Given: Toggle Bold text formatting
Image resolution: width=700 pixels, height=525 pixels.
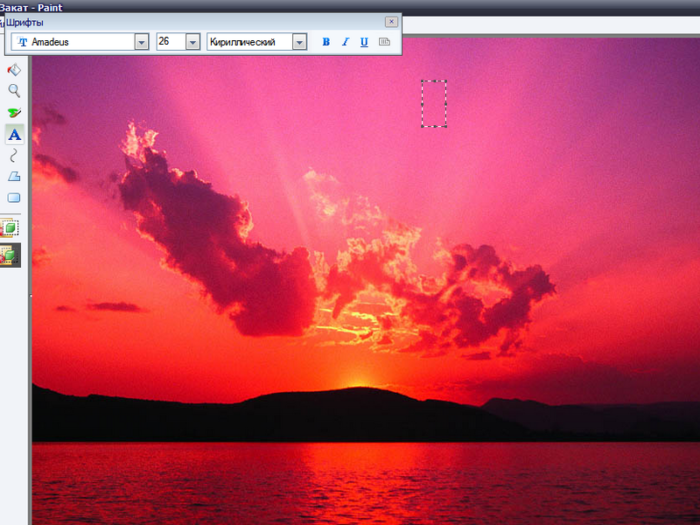Looking at the screenshot, I should tap(325, 42).
